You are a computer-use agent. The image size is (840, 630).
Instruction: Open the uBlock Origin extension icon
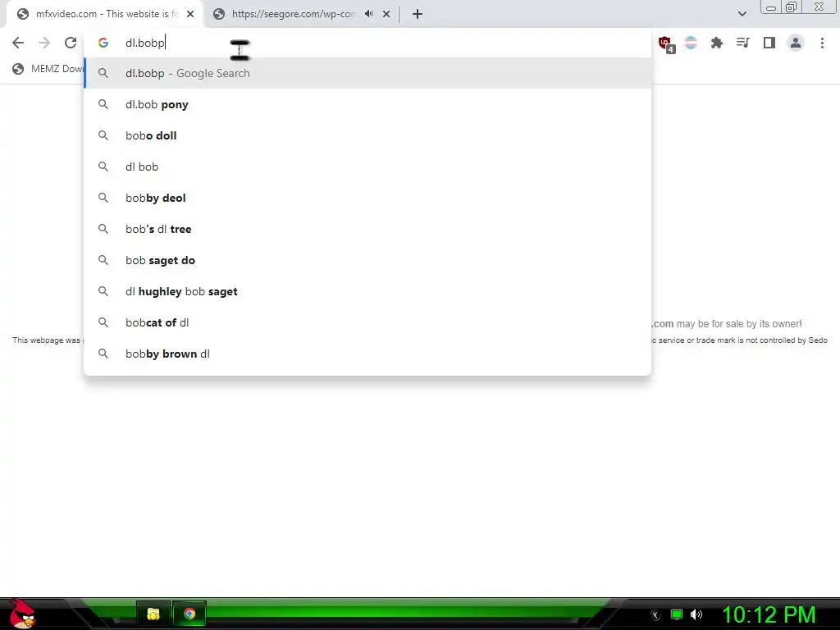665,43
